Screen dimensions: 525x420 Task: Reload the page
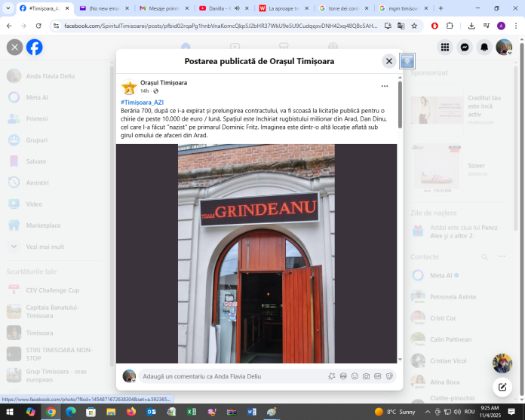coord(38,26)
